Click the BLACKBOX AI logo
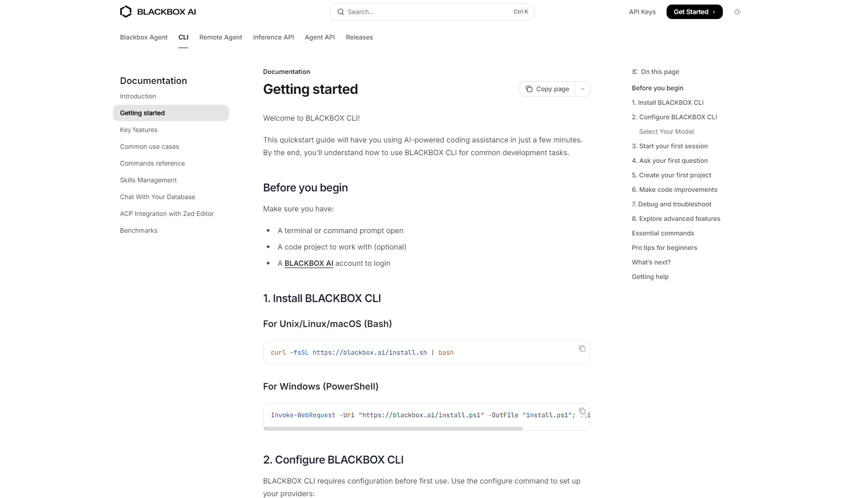 157,11
